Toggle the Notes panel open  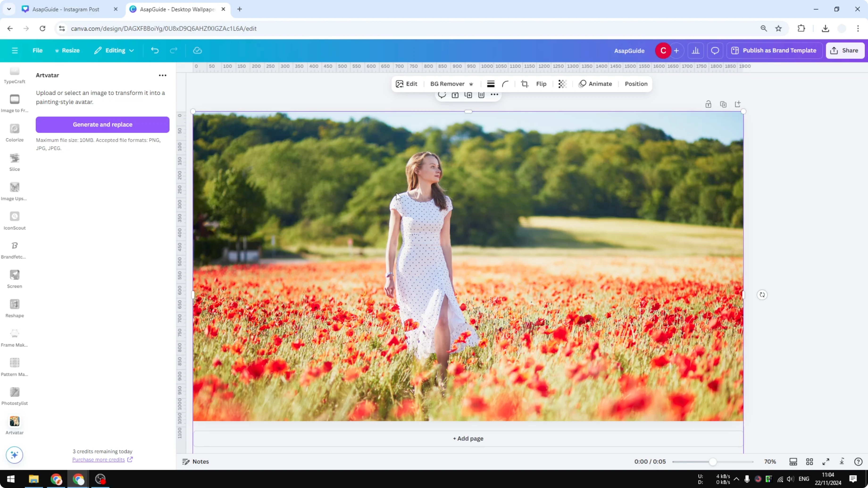196,461
